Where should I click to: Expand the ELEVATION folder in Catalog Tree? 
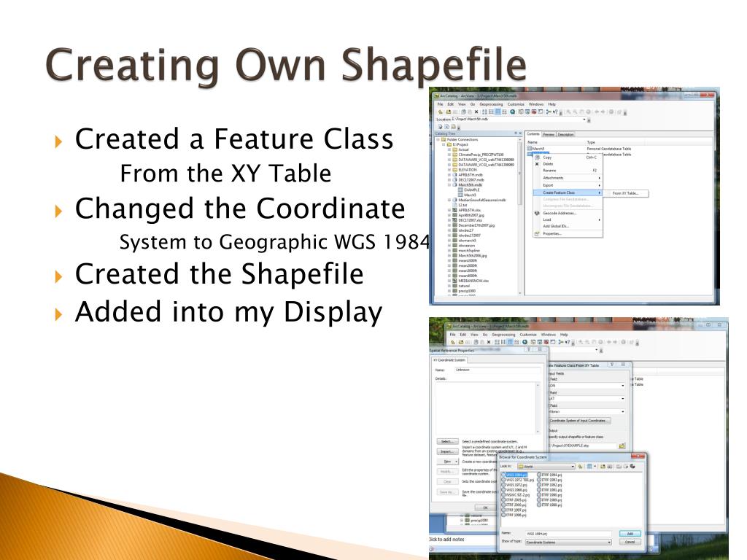449,169
